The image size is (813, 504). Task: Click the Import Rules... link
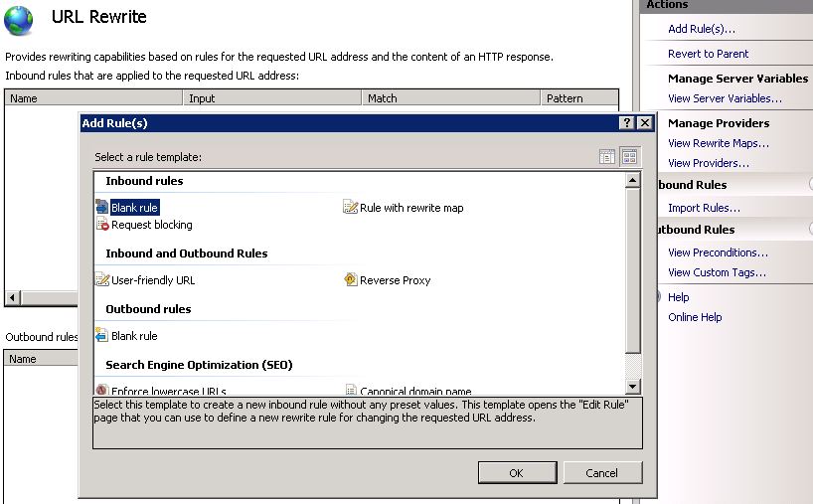pyautogui.click(x=704, y=208)
